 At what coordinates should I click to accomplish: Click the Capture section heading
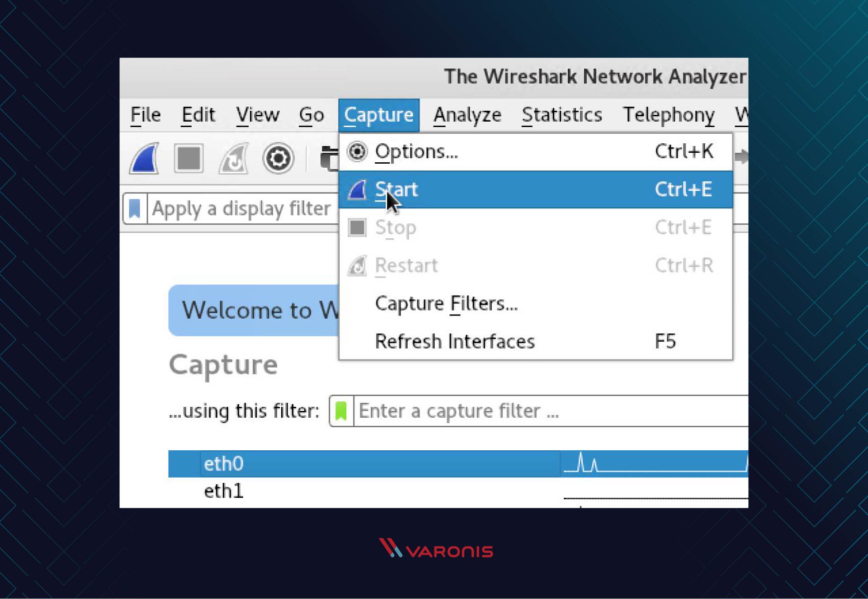[223, 365]
